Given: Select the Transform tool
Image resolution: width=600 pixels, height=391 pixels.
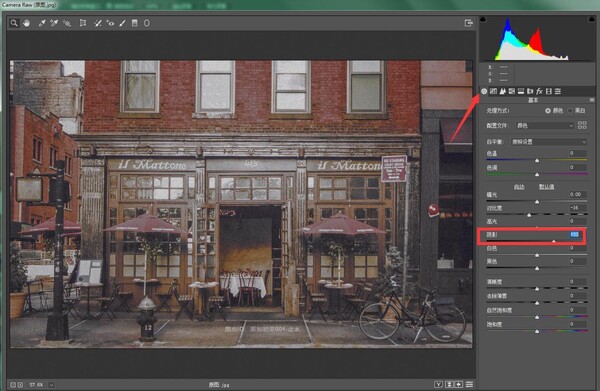Looking at the screenshot, I should coord(83,23).
